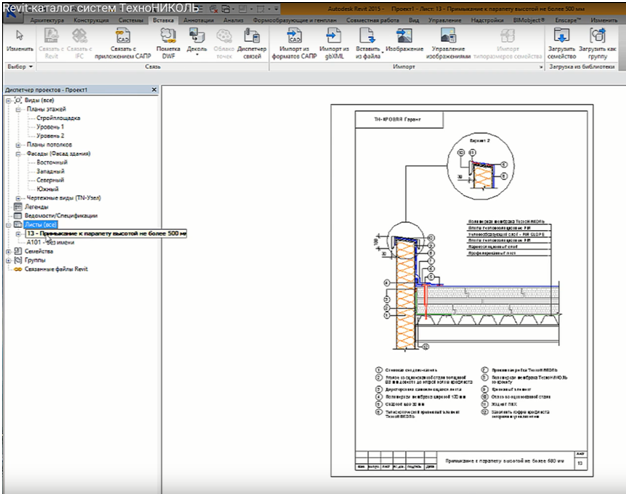Image resolution: width=628 pixels, height=496 pixels.
Task: Click the sheet title block text
Action: pos(504,461)
